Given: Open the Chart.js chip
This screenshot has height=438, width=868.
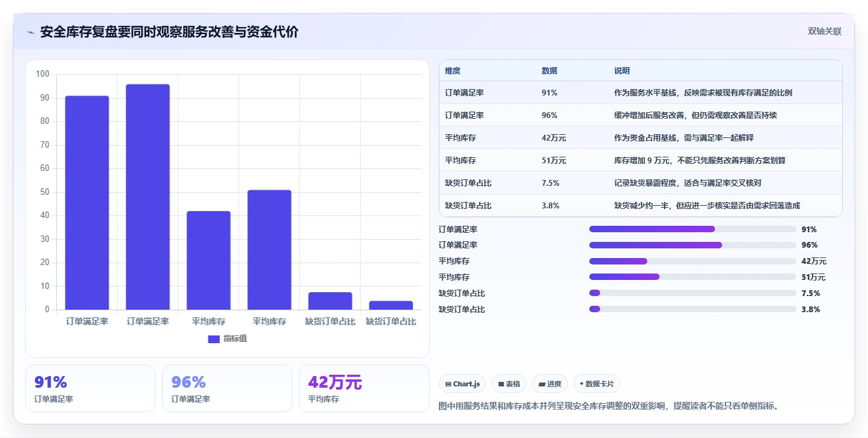Looking at the screenshot, I should (463, 384).
